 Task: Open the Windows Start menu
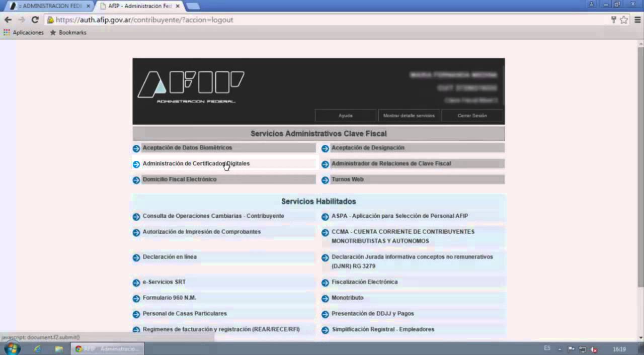click(x=12, y=348)
